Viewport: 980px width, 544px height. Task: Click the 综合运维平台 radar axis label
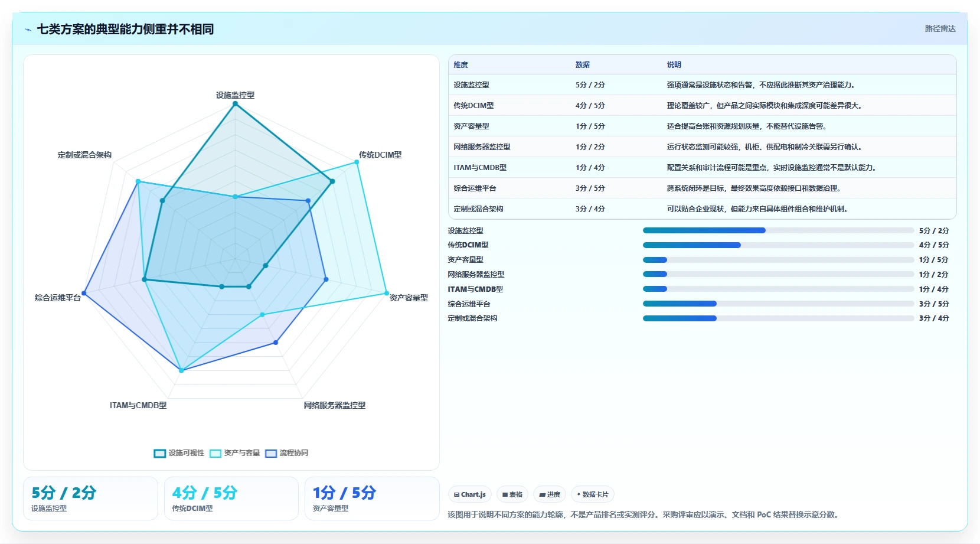coord(58,298)
